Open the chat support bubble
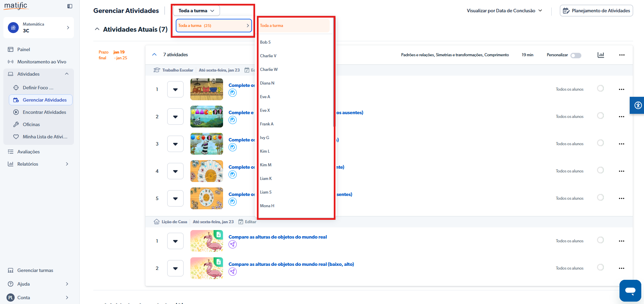This screenshot has height=304, width=644. (630, 290)
